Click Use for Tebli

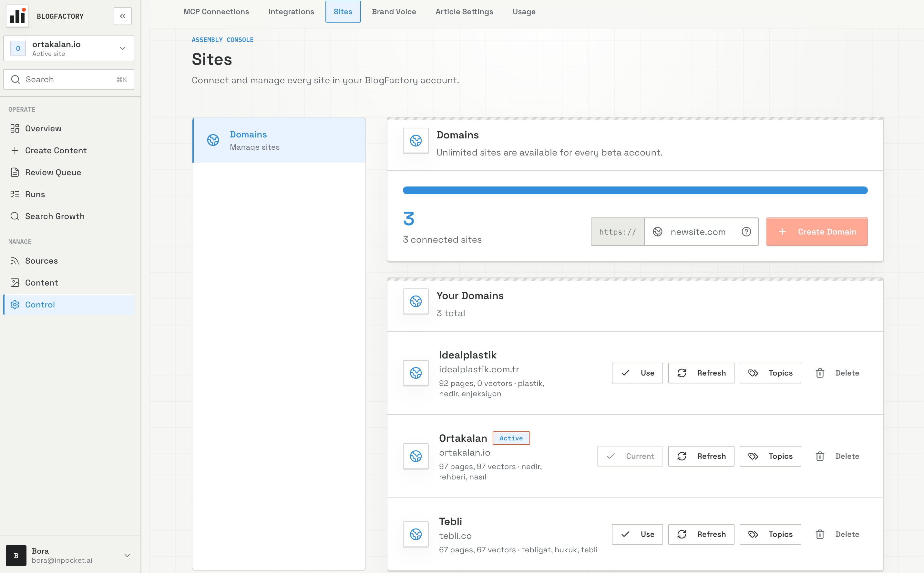[x=637, y=534]
